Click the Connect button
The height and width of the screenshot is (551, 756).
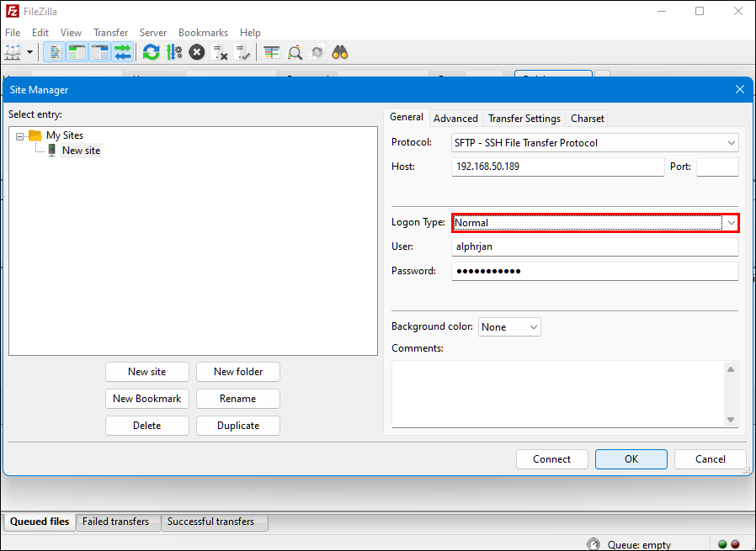(x=552, y=459)
